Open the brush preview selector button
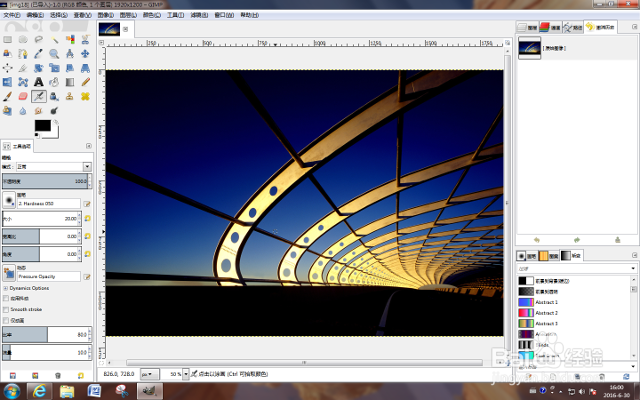The width and height of the screenshot is (640, 400). point(9,200)
